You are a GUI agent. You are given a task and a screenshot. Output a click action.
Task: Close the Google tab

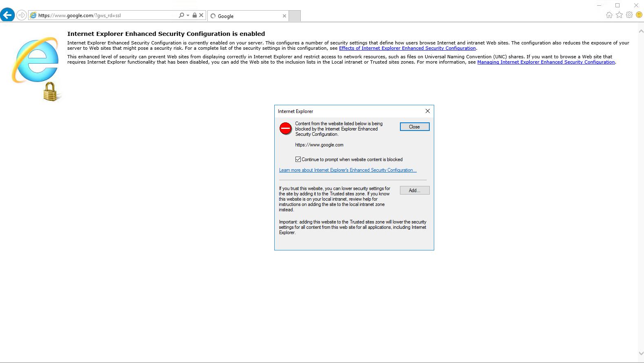[284, 16]
